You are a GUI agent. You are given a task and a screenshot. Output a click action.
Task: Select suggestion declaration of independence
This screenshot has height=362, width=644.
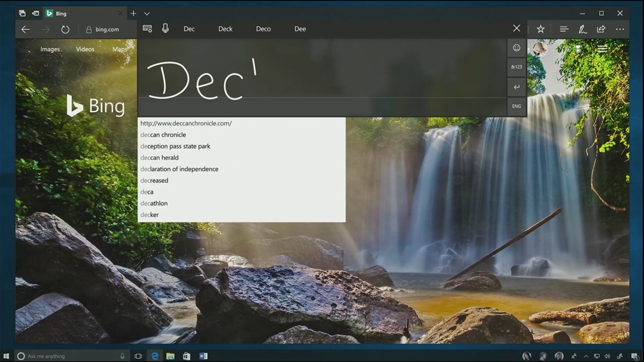click(x=241, y=169)
